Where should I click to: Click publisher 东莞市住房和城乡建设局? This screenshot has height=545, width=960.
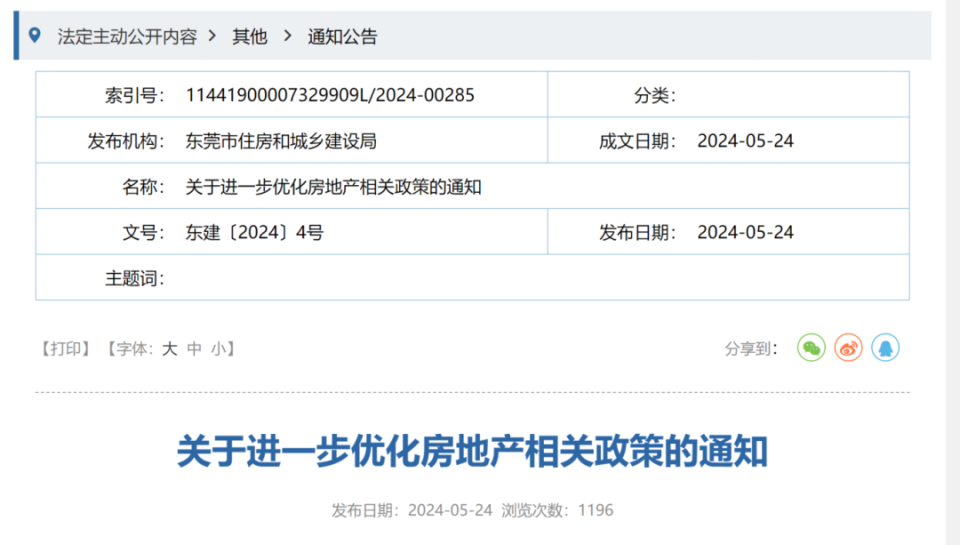coord(281,141)
